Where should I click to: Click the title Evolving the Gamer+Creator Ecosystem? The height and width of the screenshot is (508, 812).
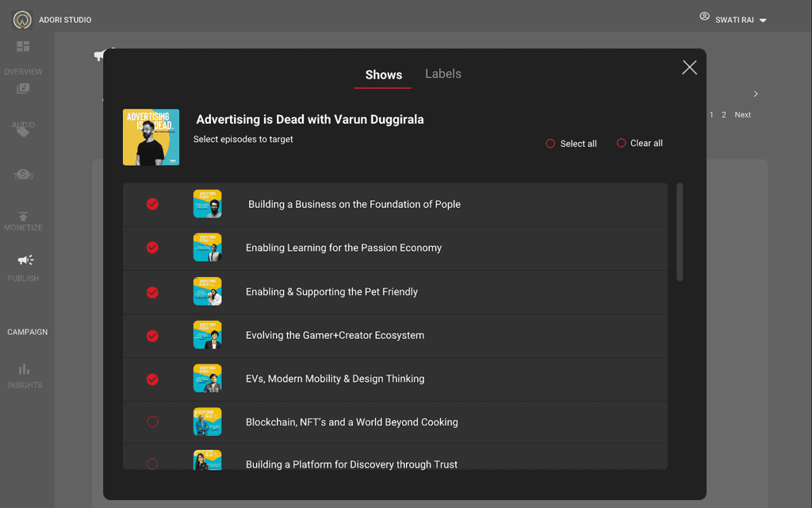point(335,336)
